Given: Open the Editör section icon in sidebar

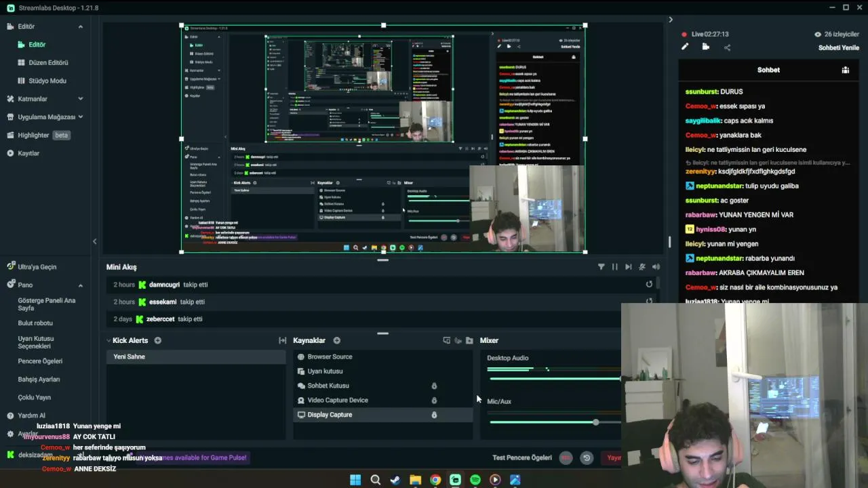Looking at the screenshot, I should (x=10, y=26).
